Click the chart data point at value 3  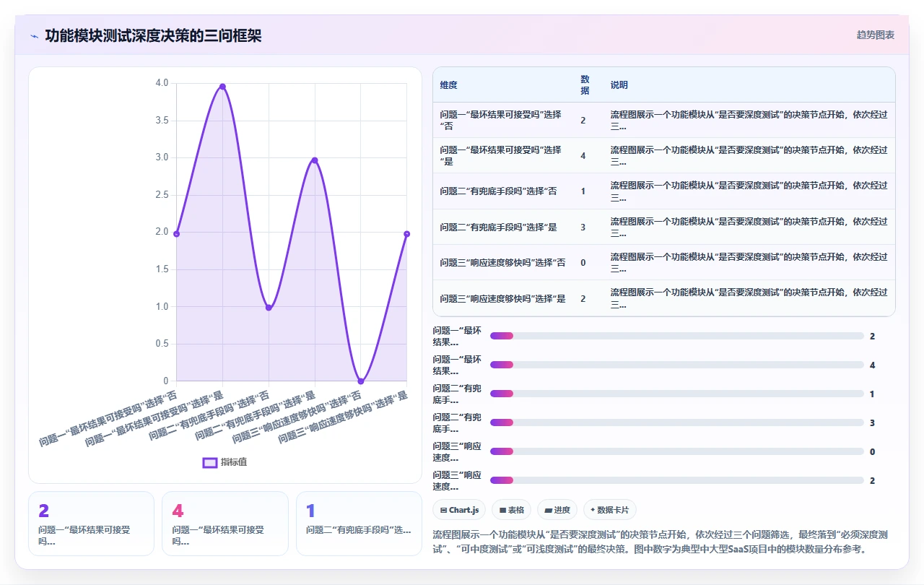tap(315, 160)
